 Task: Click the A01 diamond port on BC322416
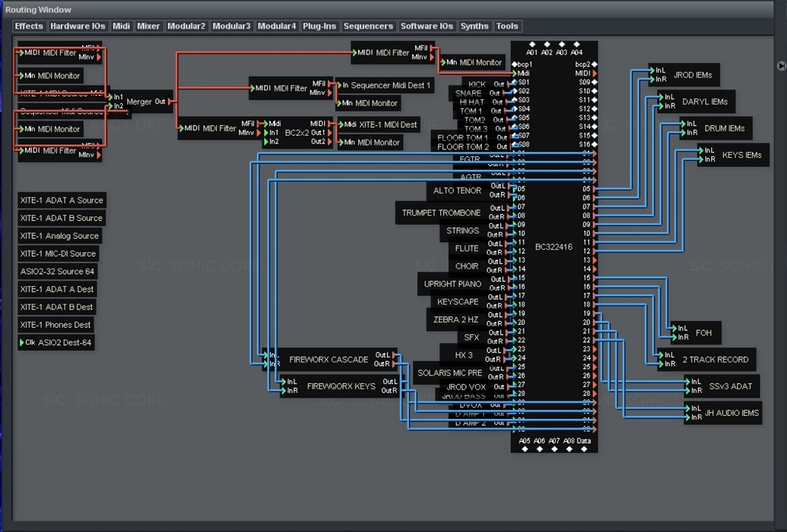(532, 45)
